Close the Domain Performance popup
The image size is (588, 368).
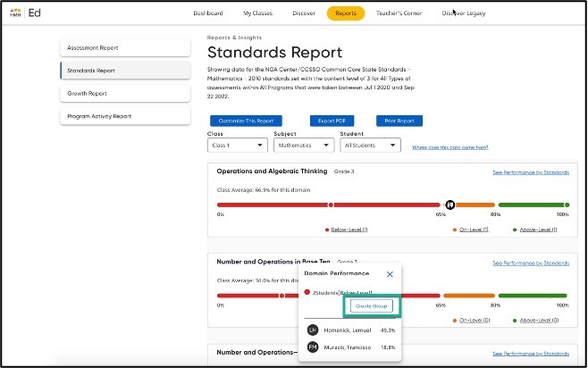tap(390, 274)
